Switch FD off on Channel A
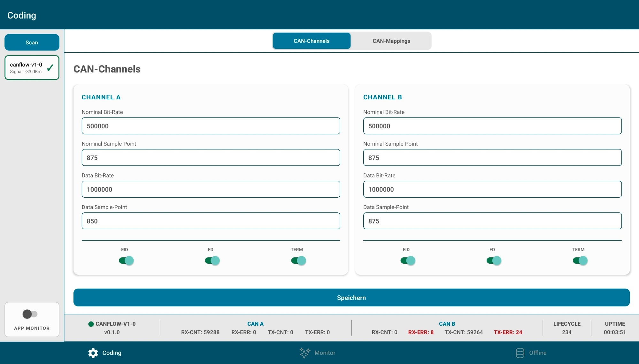639x364 pixels. pos(212,261)
